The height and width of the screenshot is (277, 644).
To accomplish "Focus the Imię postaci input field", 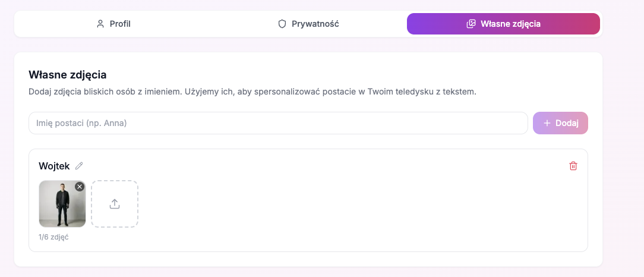I will (x=278, y=123).
